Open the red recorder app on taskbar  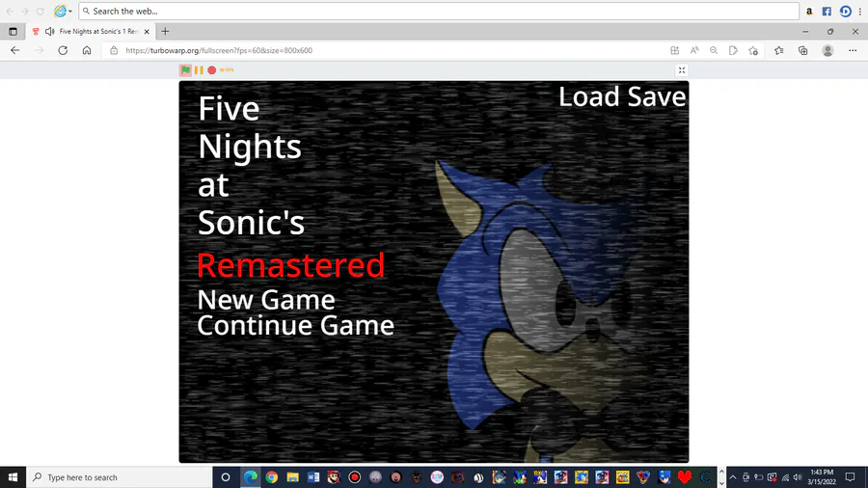354,477
